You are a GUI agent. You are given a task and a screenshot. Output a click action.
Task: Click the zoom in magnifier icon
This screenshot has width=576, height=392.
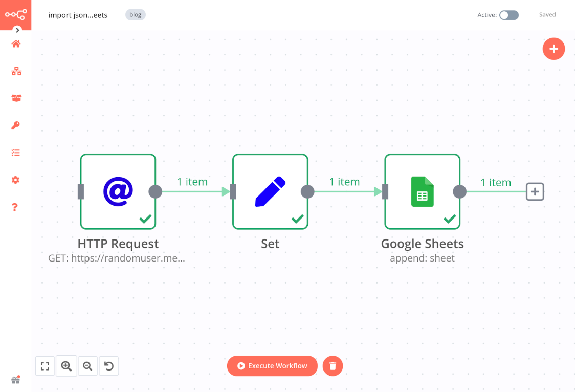point(66,366)
